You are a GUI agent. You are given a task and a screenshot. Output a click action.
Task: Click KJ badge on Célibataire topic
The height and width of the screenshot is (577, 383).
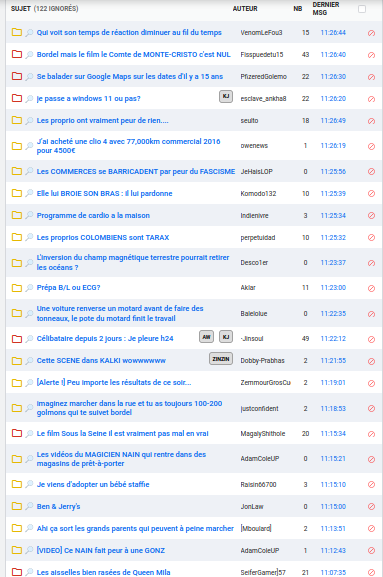(226, 337)
